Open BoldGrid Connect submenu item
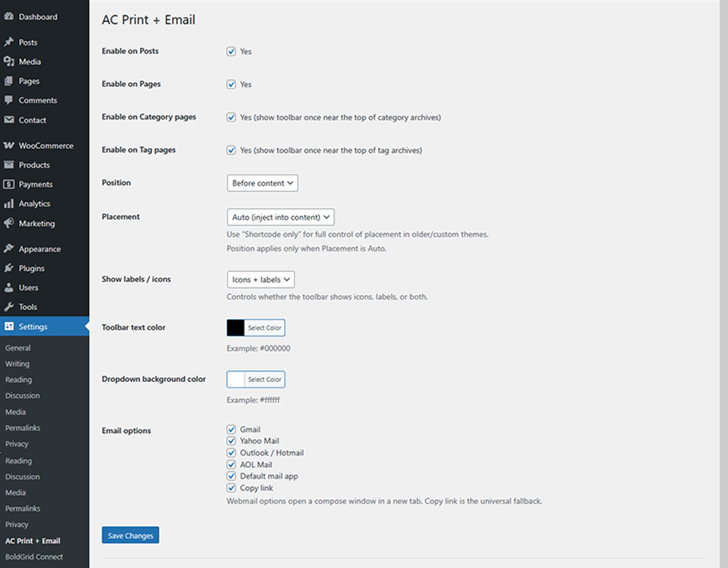This screenshot has width=728, height=568. (34, 557)
